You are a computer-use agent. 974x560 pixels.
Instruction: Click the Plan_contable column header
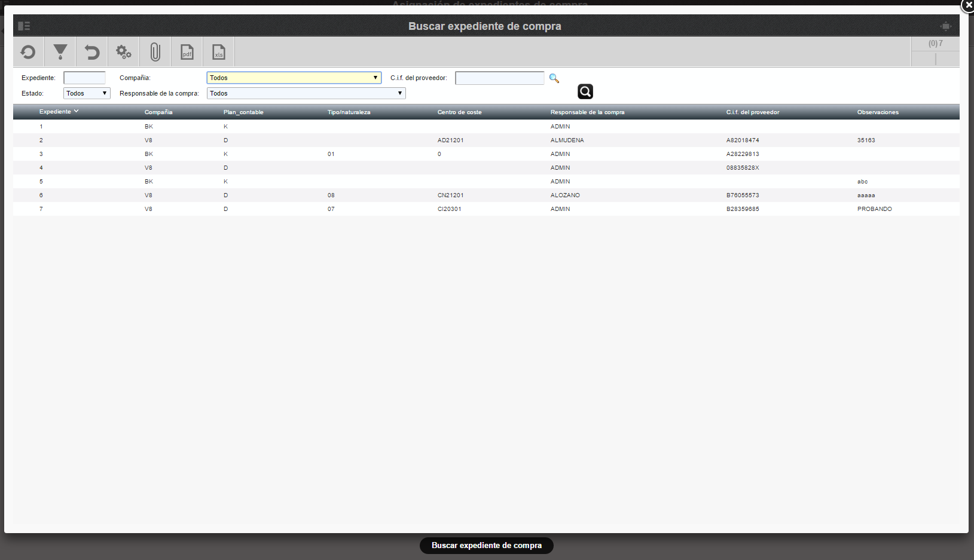coord(243,112)
